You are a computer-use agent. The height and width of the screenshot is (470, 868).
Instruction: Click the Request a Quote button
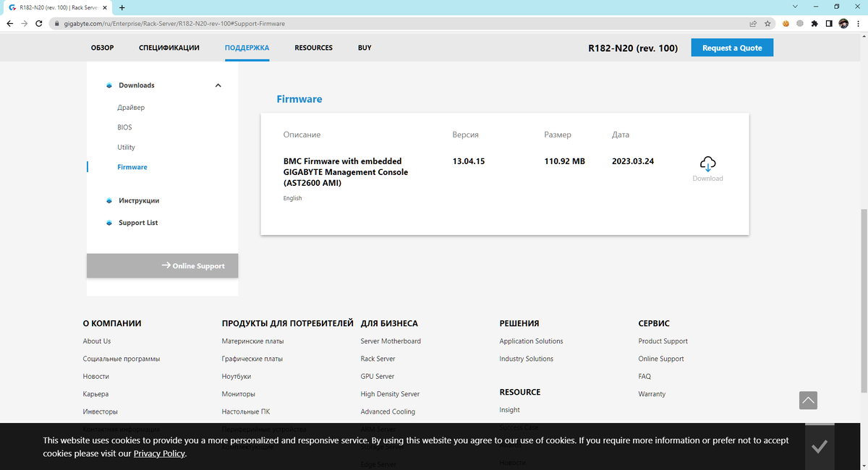[732, 48]
